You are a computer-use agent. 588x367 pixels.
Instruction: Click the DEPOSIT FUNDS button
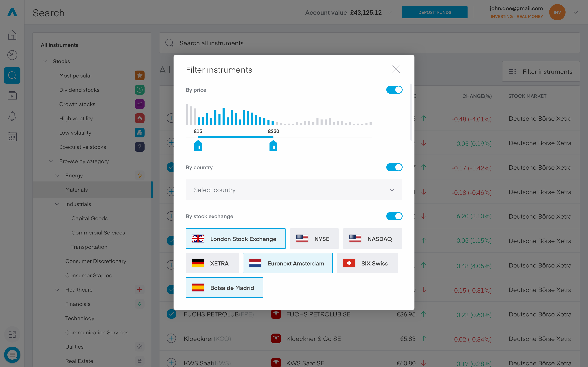tap(435, 12)
